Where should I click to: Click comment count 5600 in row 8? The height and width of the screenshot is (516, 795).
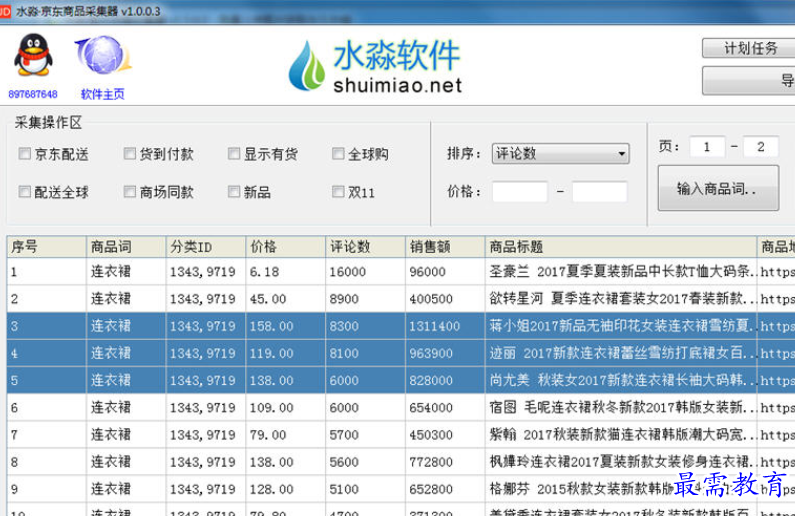[x=344, y=462]
